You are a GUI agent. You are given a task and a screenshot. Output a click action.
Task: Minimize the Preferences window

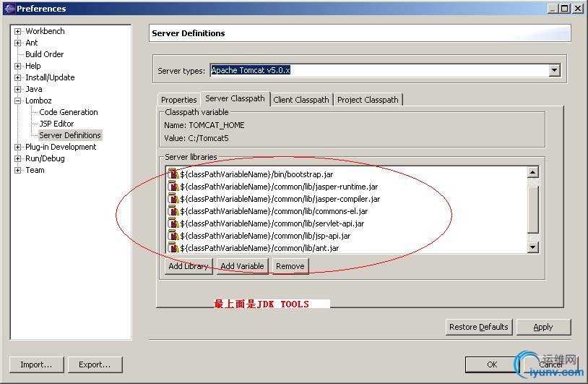(x=553, y=8)
